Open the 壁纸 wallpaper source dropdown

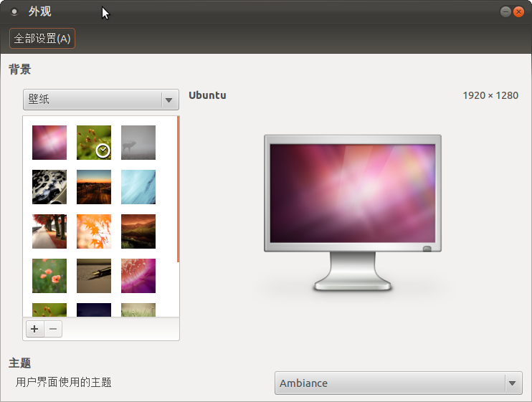click(101, 100)
